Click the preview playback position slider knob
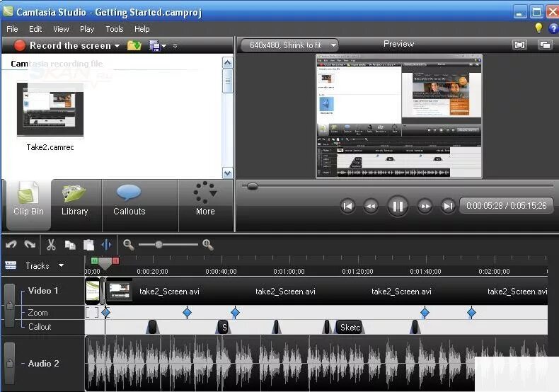Viewport: 559px width, 392px height. 253,186
